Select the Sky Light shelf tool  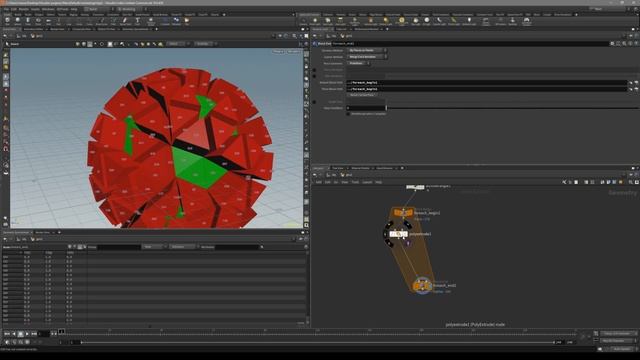(x=416, y=21)
